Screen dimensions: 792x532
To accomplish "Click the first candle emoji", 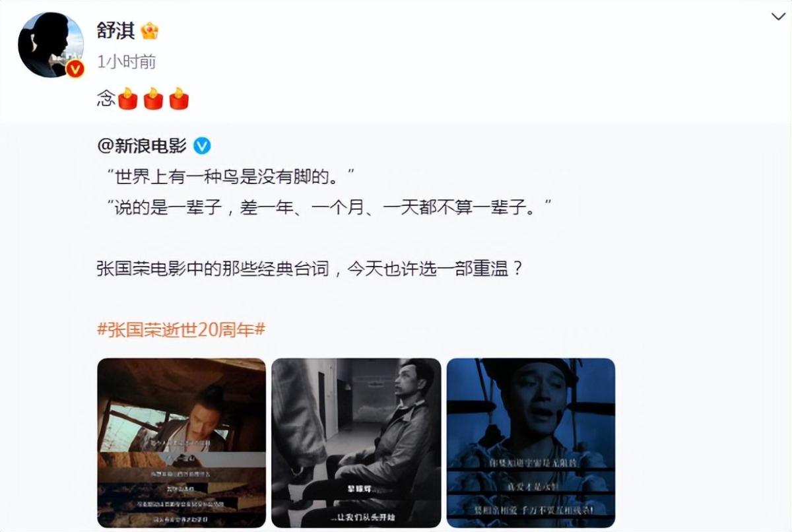I will pyautogui.click(x=127, y=99).
